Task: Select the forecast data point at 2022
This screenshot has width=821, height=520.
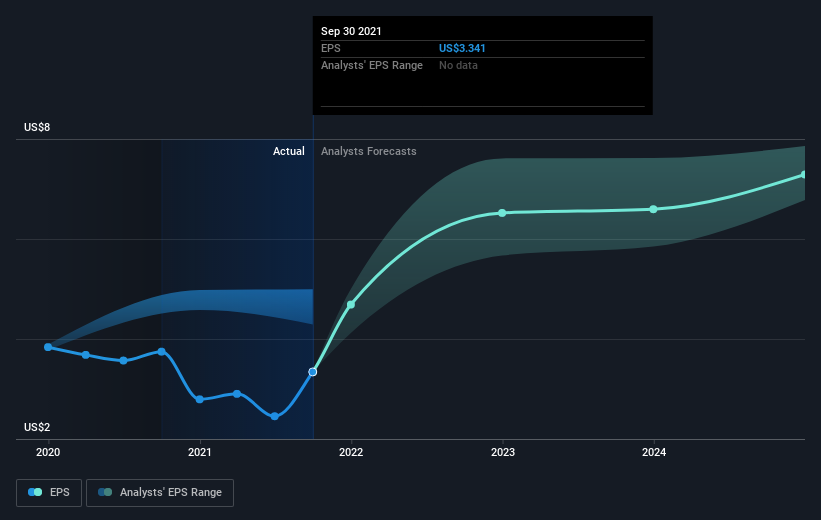Action: click(x=351, y=304)
